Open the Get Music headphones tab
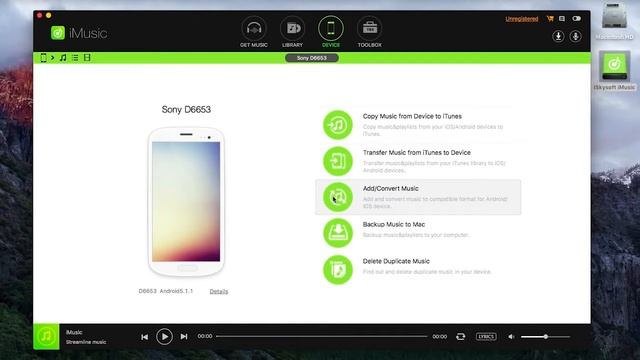Viewport: 640px width, 360px height. coord(254,32)
